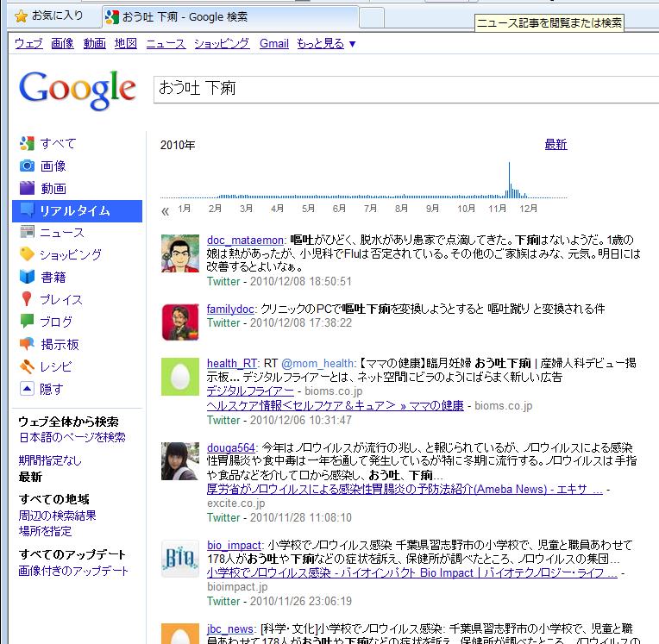Click timestamp 2010/12/08 17:38:22

(x=300, y=322)
